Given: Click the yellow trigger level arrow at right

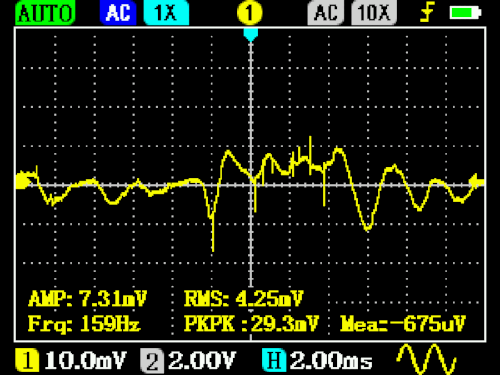Looking at the screenshot, I should click(x=477, y=182).
